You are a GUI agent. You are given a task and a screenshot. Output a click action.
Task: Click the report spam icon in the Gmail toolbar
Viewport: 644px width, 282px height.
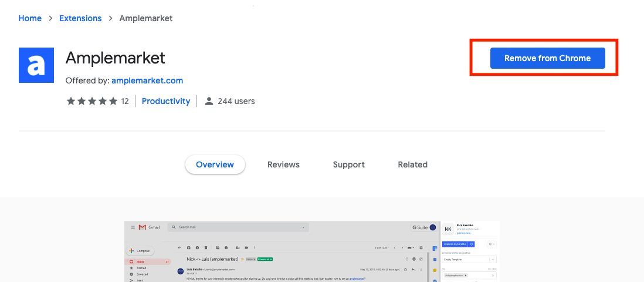[197, 248]
